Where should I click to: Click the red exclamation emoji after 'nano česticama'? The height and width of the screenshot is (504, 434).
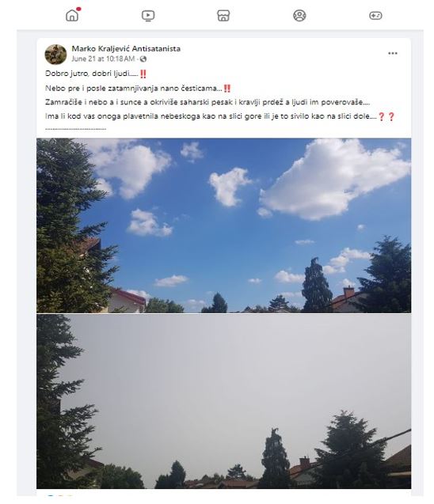[227, 89]
